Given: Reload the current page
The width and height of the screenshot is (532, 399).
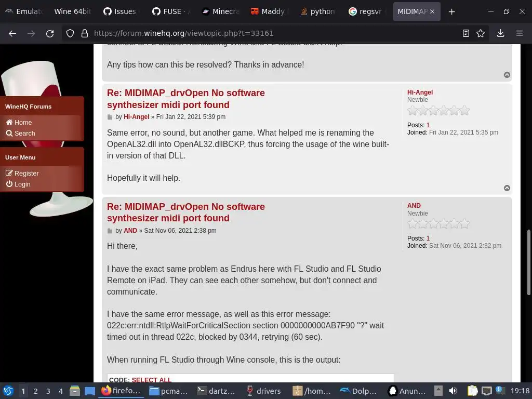Looking at the screenshot, I should [50, 33].
